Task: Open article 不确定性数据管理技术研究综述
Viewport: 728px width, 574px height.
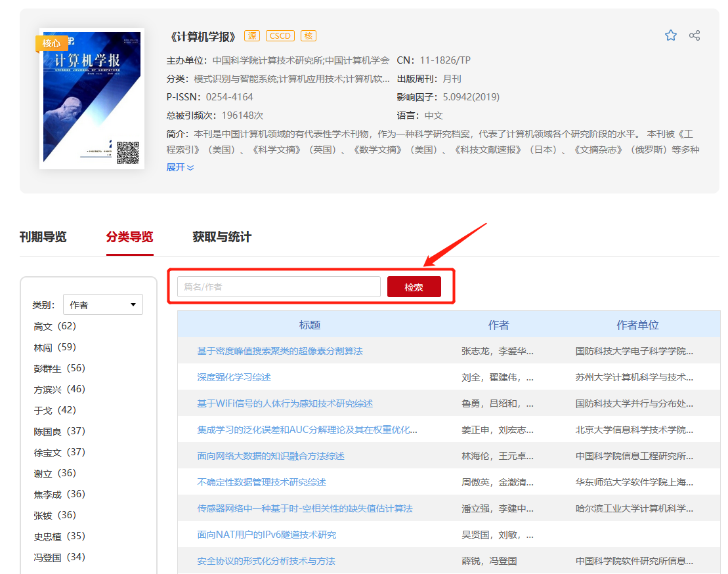Action: click(261, 482)
